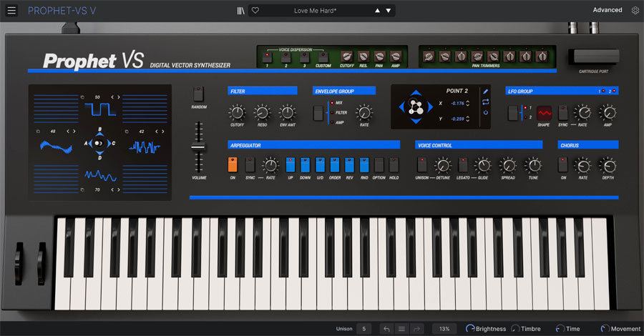Toggle the Arpeggiator ON switch
The image size is (644, 336).
point(233,164)
